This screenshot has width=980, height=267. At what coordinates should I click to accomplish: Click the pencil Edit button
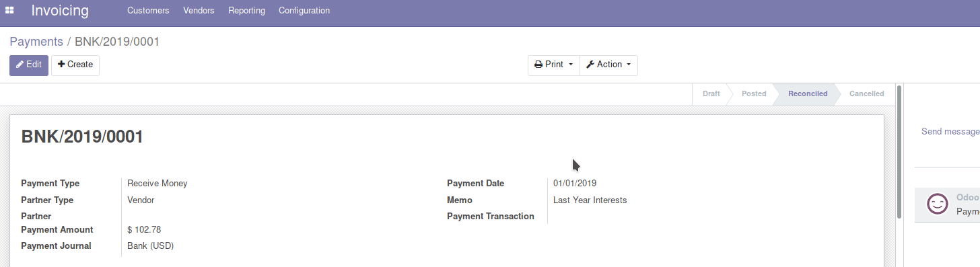click(x=29, y=65)
